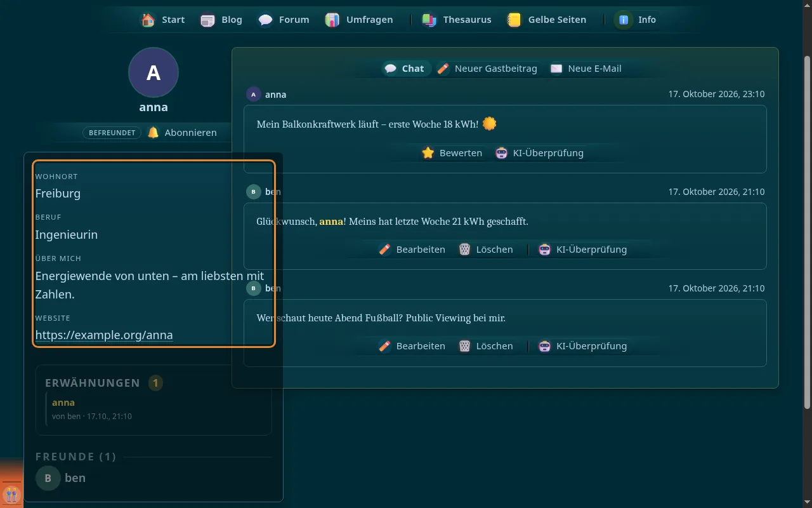This screenshot has width=812, height=508.
Task: Open the Neuer Gastbeitrag tab
Action: [x=487, y=69]
